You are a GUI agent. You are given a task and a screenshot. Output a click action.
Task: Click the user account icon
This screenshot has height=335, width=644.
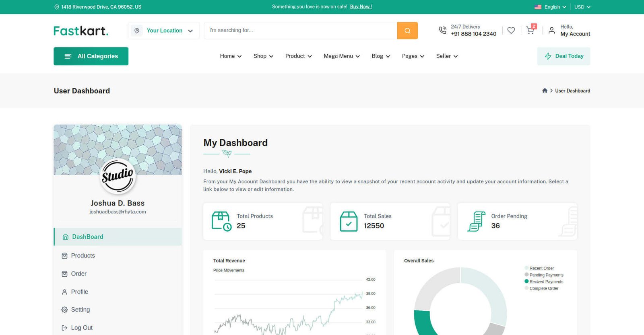pos(551,31)
